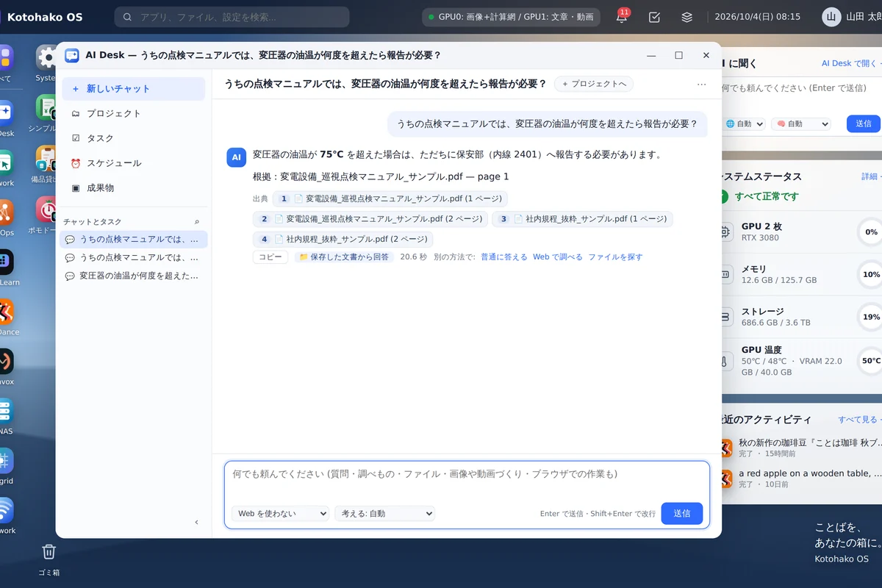Open source 3 社内規程_抜粋 (1 ページ)

point(582,219)
